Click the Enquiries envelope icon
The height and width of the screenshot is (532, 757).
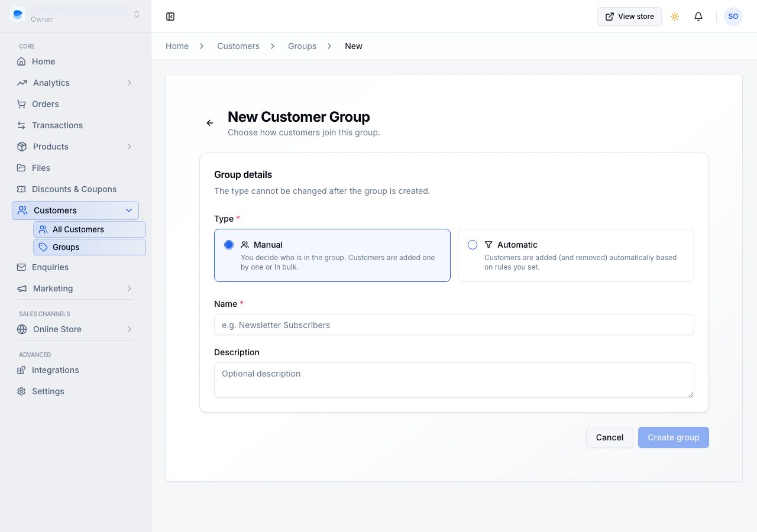click(21, 267)
